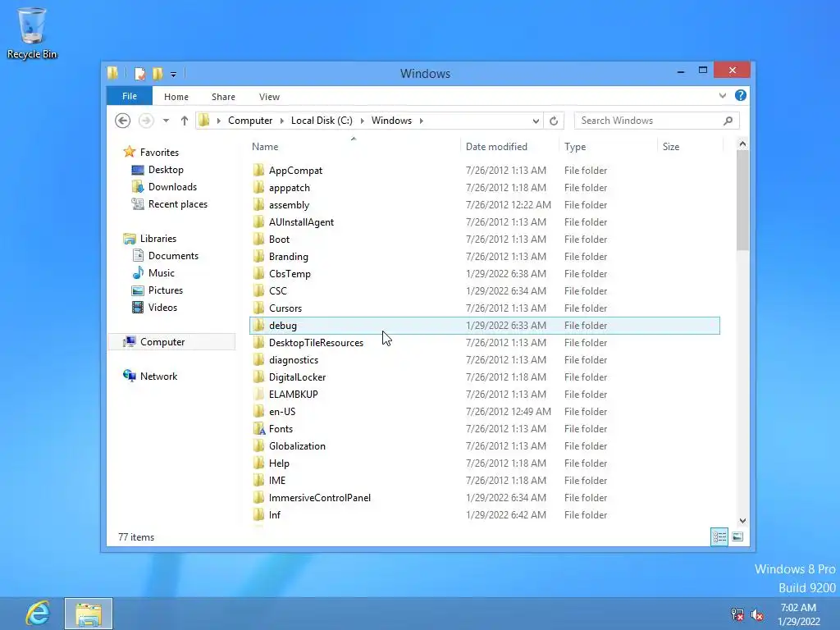Select the ImmersiveControlPanel folder

pyautogui.click(x=320, y=498)
